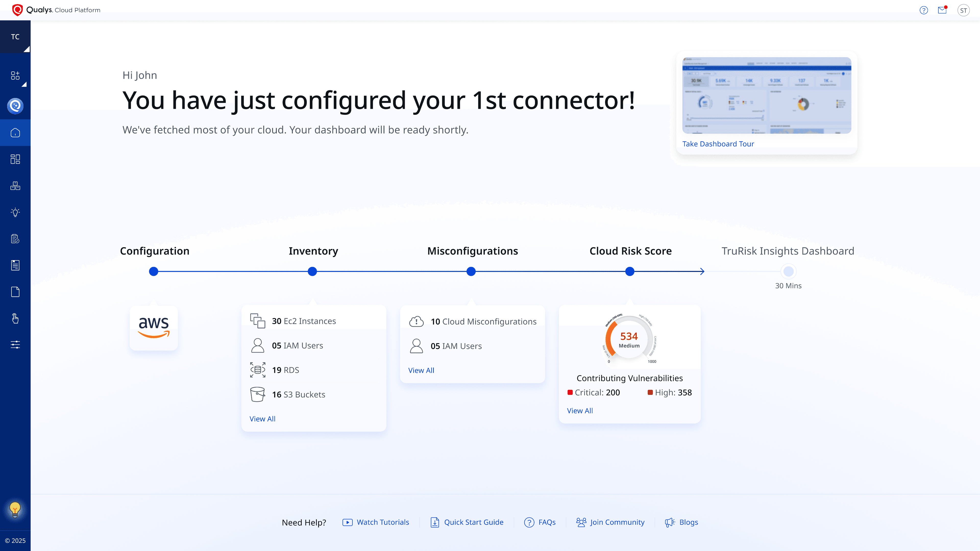Click the 534 Medium risk gauge
The height and width of the screenshot is (551, 980).
tap(630, 339)
